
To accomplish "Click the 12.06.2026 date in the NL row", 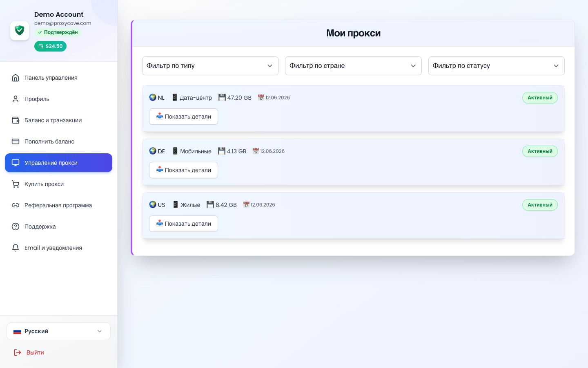I will tap(278, 98).
